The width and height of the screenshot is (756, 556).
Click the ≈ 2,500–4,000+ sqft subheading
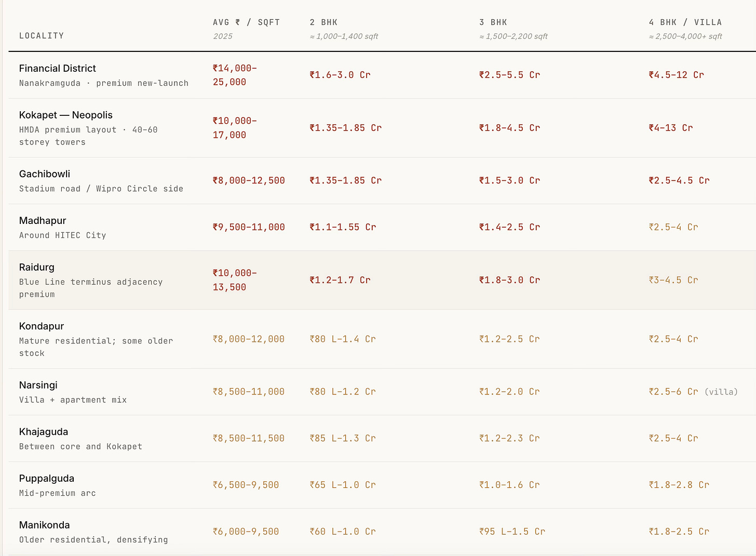click(x=685, y=36)
